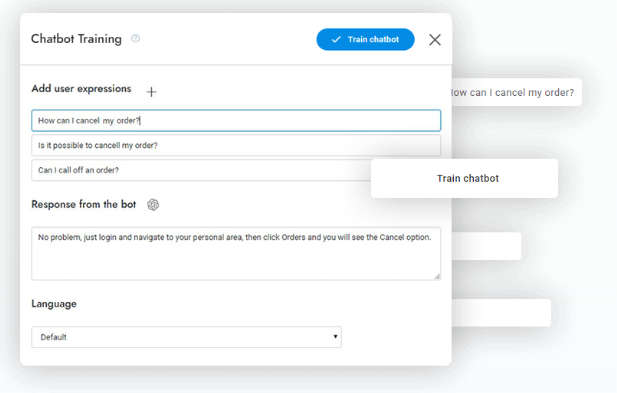Click the 'Can I call off an order?' field
Screen dimensions: 617x393
(201, 170)
